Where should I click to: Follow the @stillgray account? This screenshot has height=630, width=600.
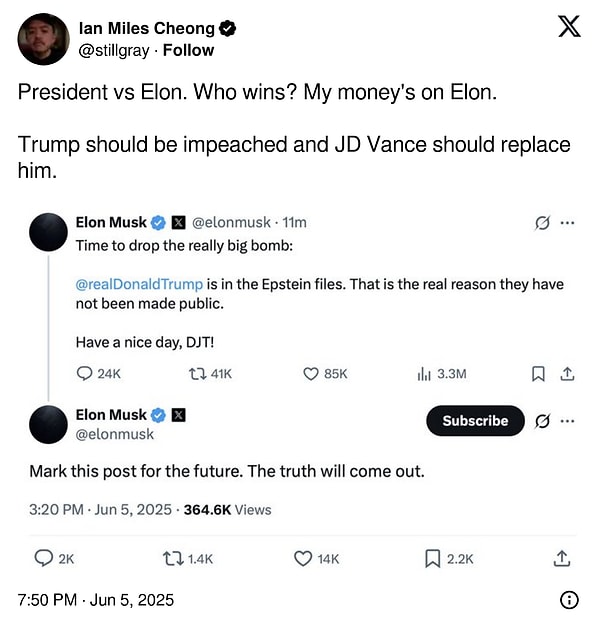tap(189, 50)
